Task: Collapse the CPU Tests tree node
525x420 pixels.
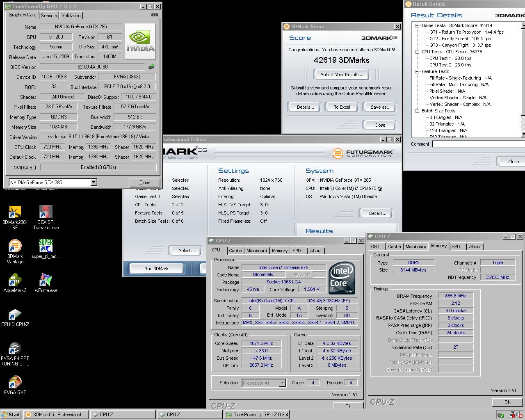Action: pos(417,52)
